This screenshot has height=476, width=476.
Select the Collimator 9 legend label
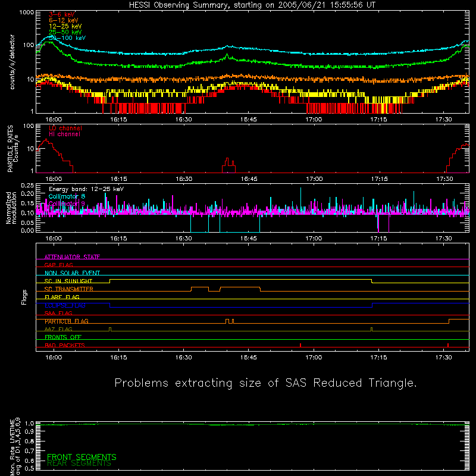tap(67, 203)
